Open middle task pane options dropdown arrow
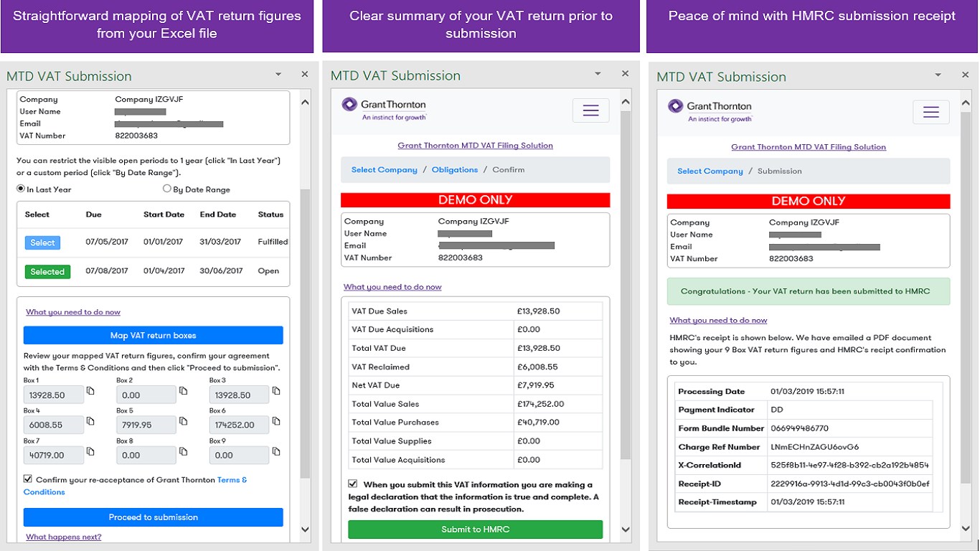The image size is (980, 551). (598, 73)
